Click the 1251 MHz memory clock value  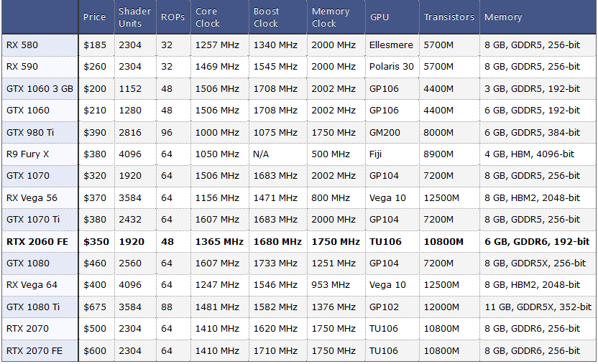(333, 263)
